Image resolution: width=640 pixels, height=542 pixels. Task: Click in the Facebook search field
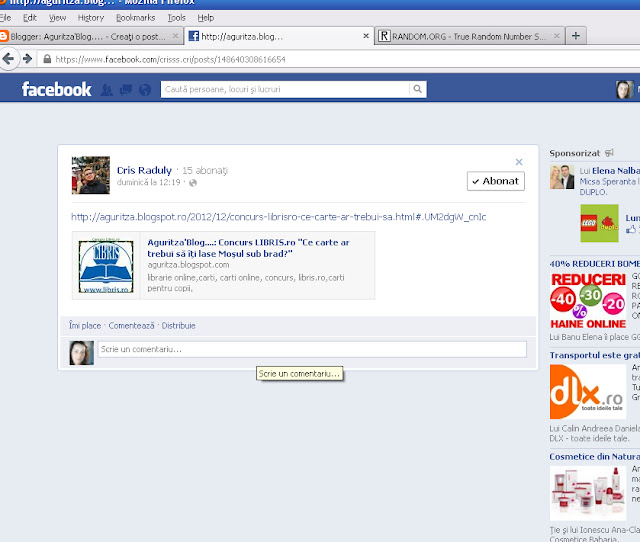tap(285, 89)
